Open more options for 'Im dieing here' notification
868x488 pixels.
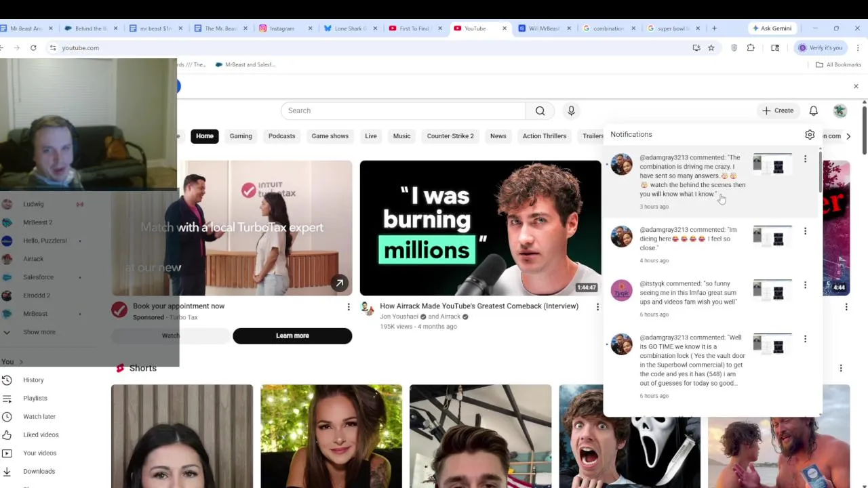tap(805, 231)
